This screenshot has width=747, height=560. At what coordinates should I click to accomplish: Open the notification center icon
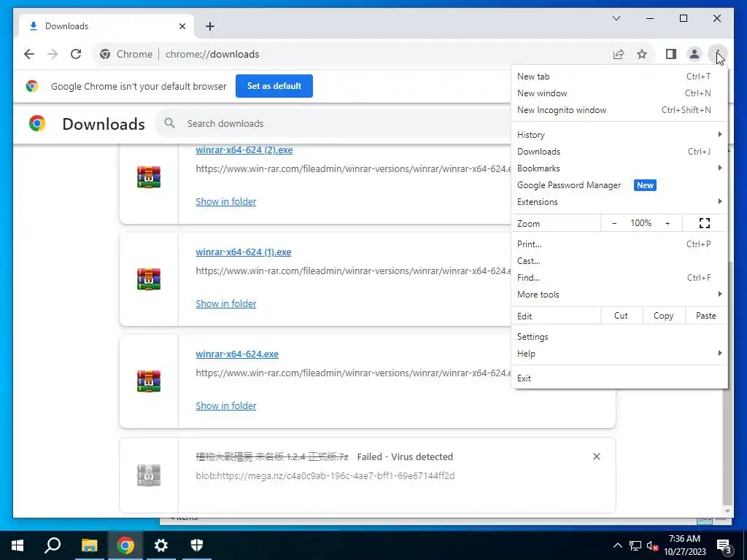(723, 546)
